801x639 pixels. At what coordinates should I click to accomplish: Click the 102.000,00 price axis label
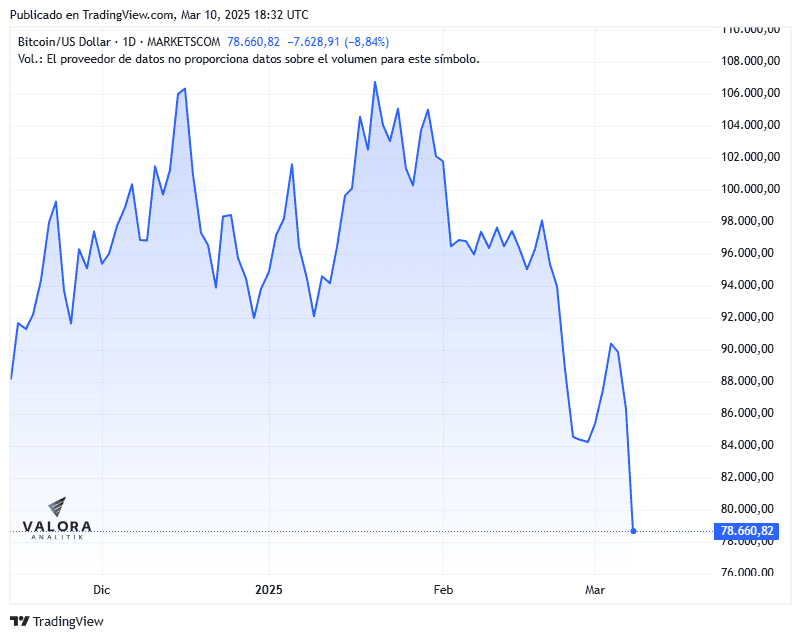750,157
